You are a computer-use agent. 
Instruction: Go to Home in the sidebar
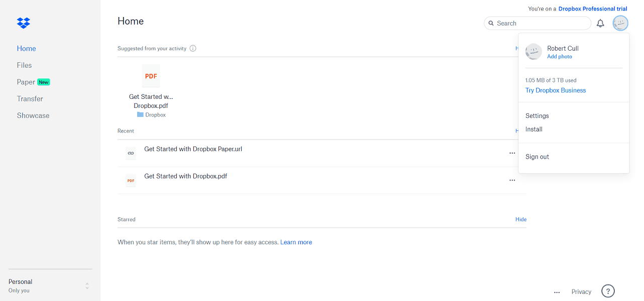tap(26, 49)
